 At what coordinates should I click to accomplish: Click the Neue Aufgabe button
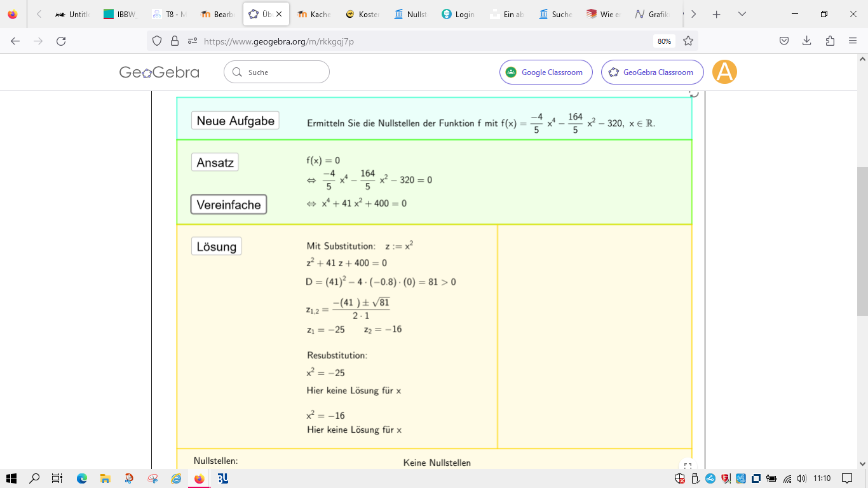tap(235, 121)
